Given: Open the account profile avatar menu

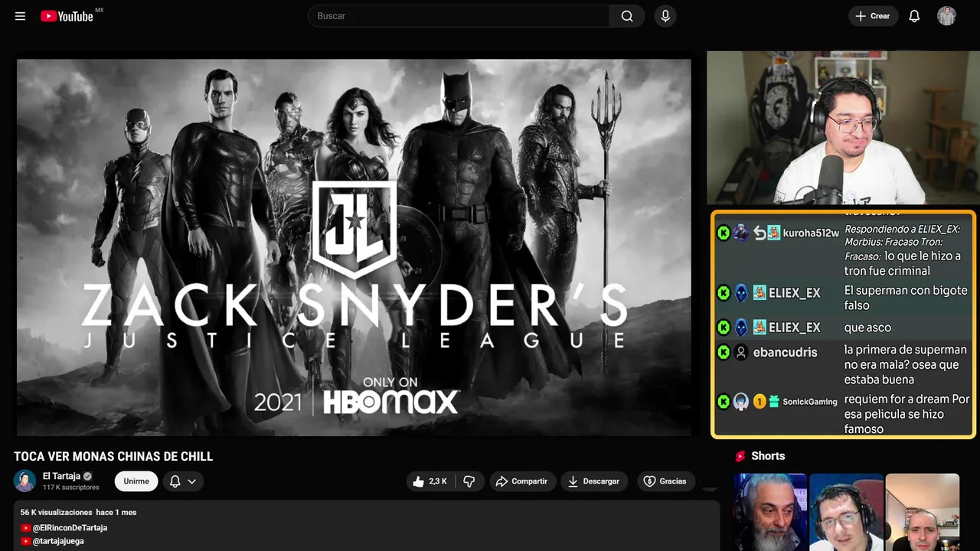Looking at the screenshot, I should 946,16.
